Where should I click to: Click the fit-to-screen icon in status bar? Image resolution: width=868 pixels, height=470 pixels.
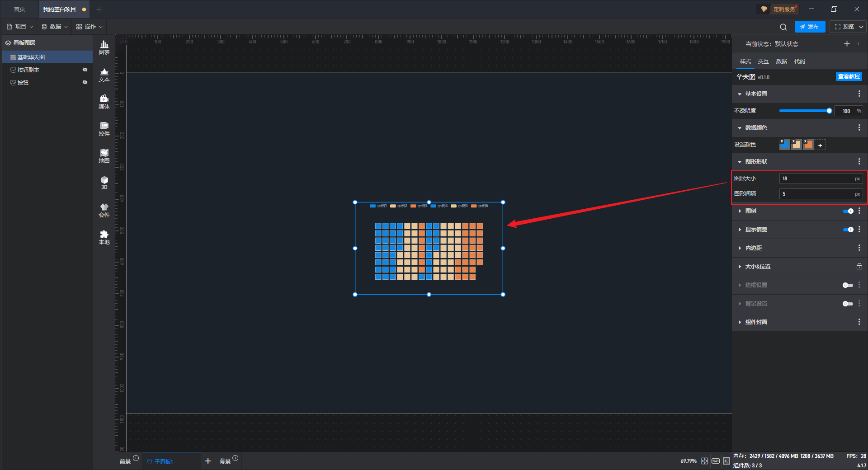coord(705,461)
